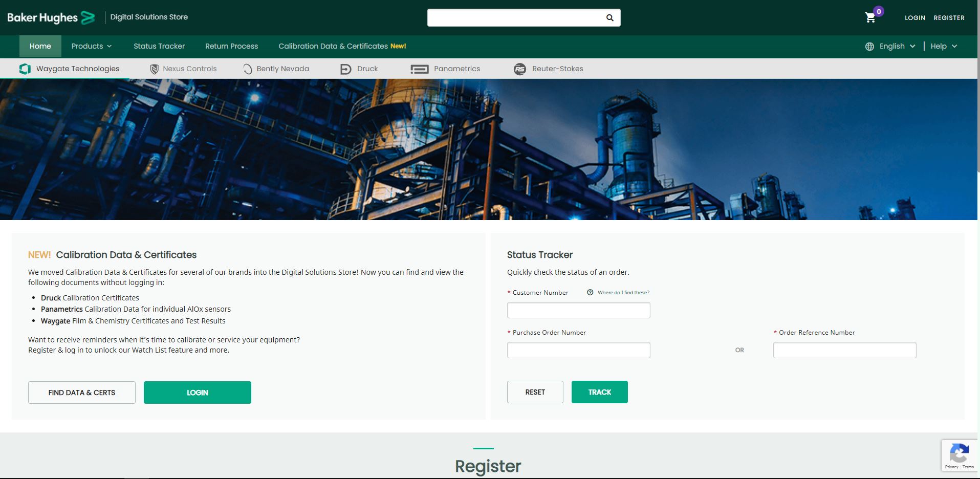Focus the Customer Number field
The height and width of the screenshot is (479, 980).
[x=579, y=310]
